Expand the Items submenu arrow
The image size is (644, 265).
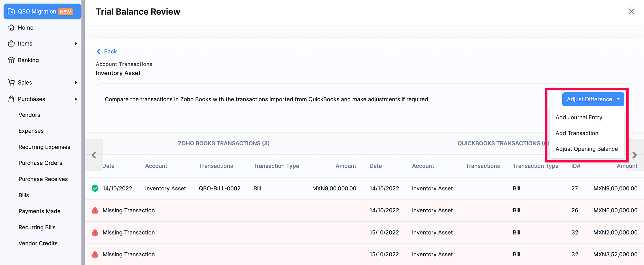[x=76, y=44]
